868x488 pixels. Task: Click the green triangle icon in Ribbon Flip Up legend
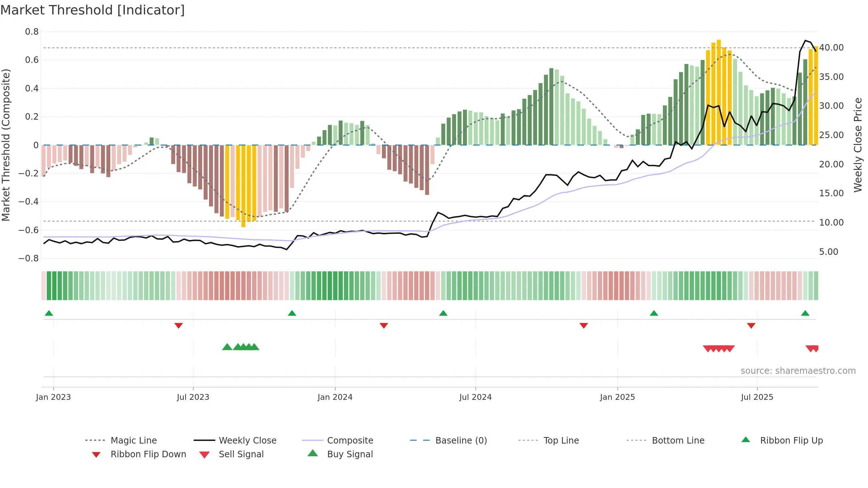746,440
